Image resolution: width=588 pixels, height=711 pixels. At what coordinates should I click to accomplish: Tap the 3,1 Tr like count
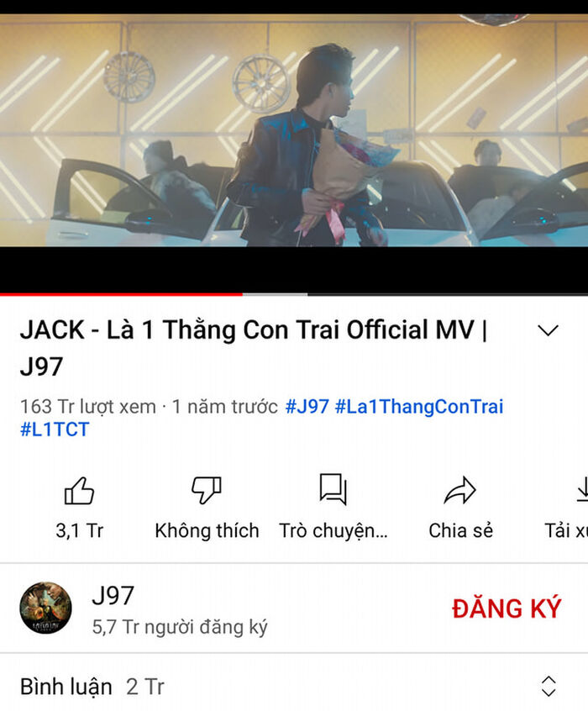point(79,530)
